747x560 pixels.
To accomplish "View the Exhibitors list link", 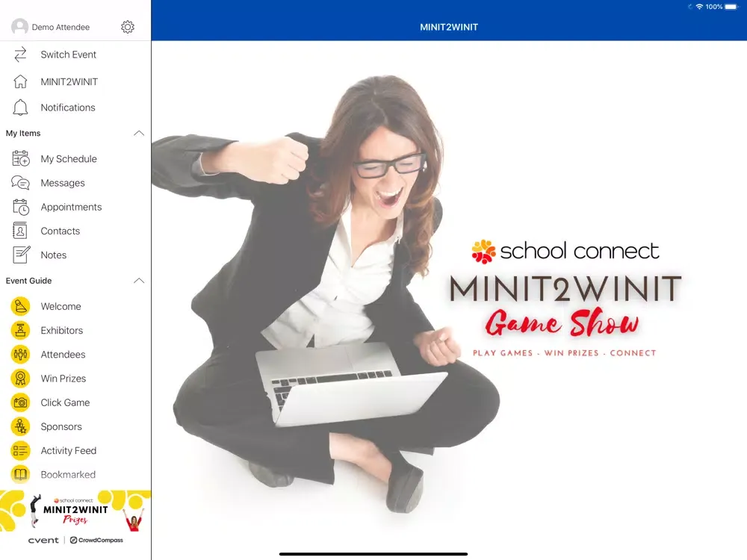I will click(62, 331).
